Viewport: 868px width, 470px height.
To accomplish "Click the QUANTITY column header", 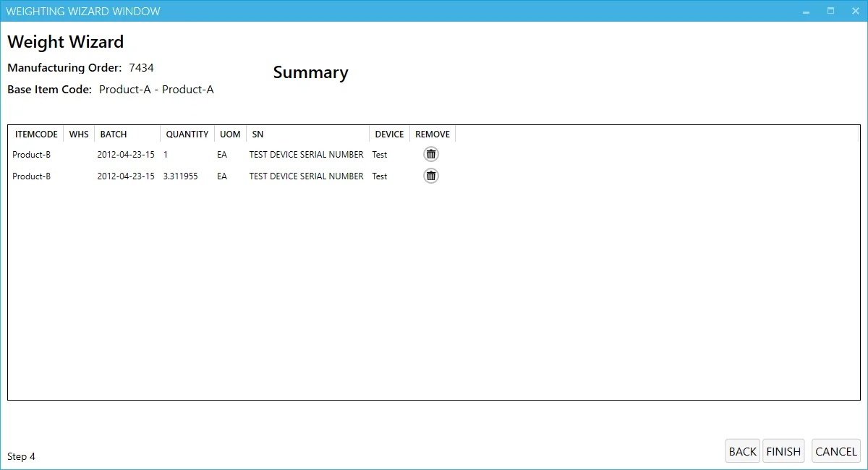I will click(187, 134).
